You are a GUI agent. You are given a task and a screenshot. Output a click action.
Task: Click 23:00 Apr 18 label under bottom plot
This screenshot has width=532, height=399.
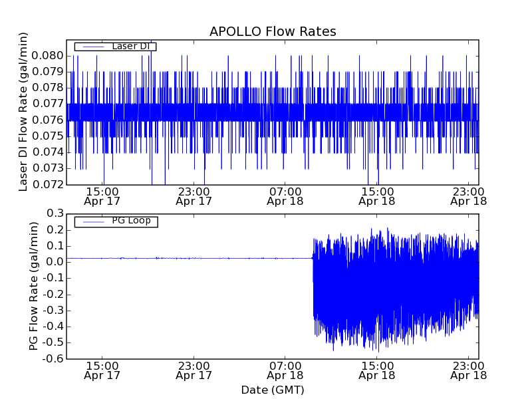pyautogui.click(x=468, y=370)
